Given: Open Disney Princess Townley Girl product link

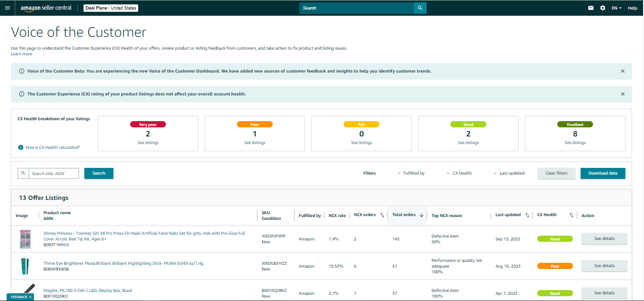Looking at the screenshot, I should (x=144, y=236).
